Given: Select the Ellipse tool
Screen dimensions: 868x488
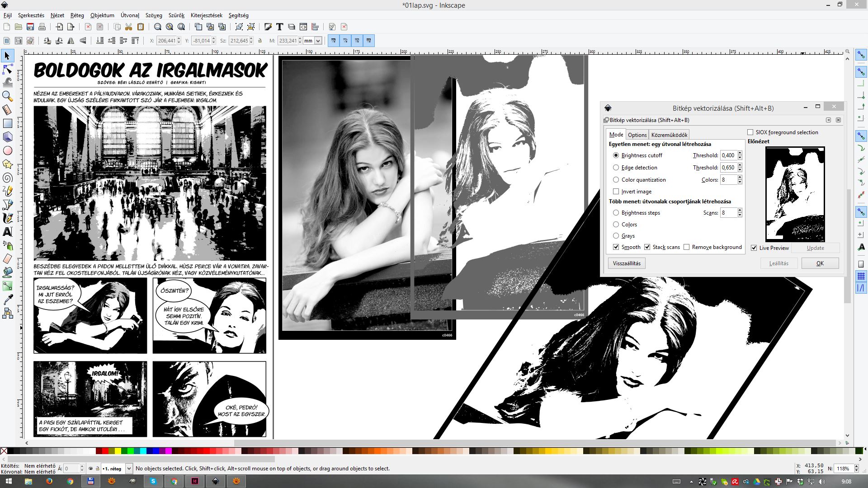Looking at the screenshot, I should click(x=7, y=150).
